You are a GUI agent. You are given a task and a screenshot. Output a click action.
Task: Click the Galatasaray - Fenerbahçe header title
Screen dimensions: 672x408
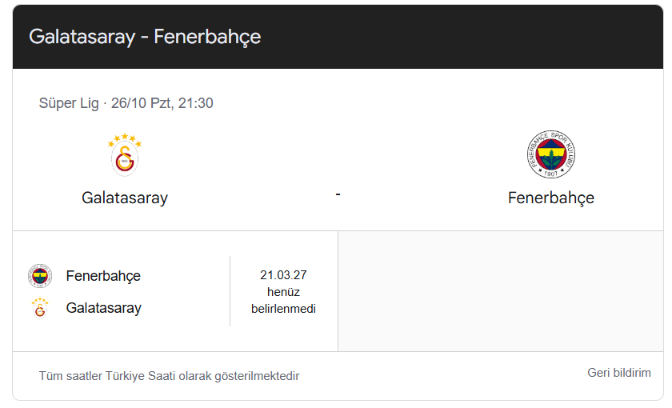click(145, 36)
